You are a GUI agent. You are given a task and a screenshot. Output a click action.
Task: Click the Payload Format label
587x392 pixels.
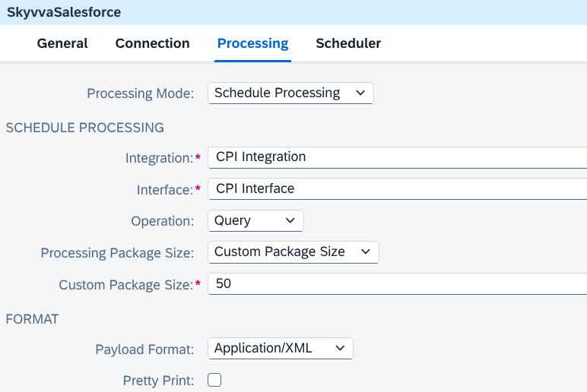(144, 349)
